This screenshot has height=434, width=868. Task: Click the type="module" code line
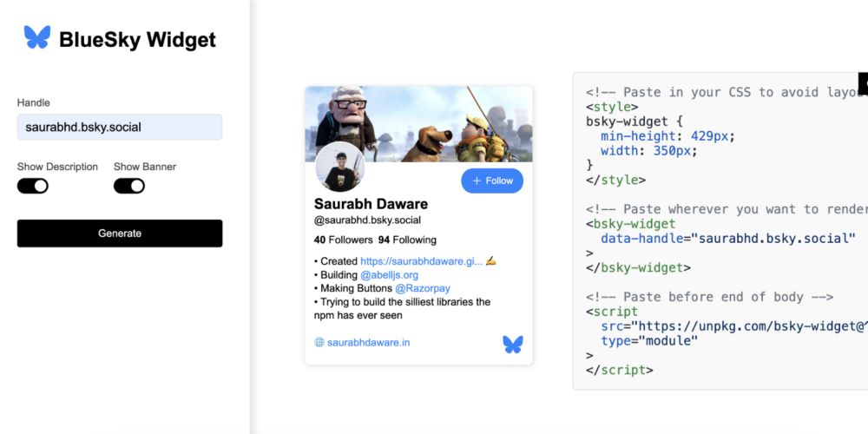tap(649, 341)
